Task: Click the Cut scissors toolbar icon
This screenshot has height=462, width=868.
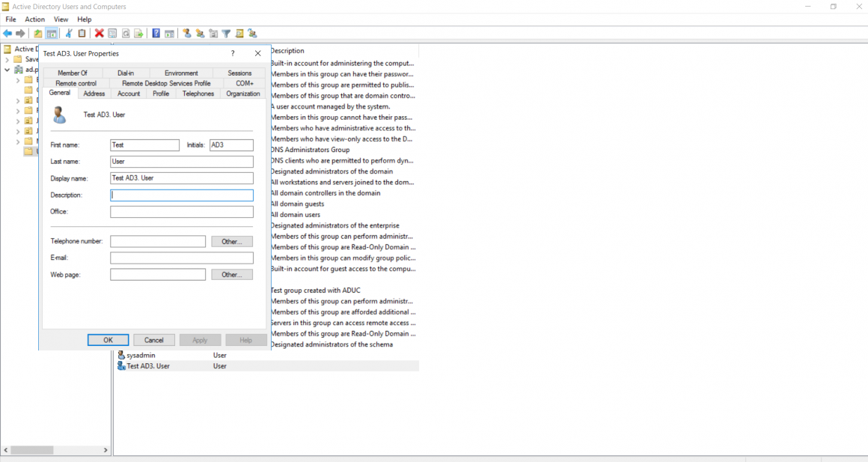Action: tap(69, 34)
